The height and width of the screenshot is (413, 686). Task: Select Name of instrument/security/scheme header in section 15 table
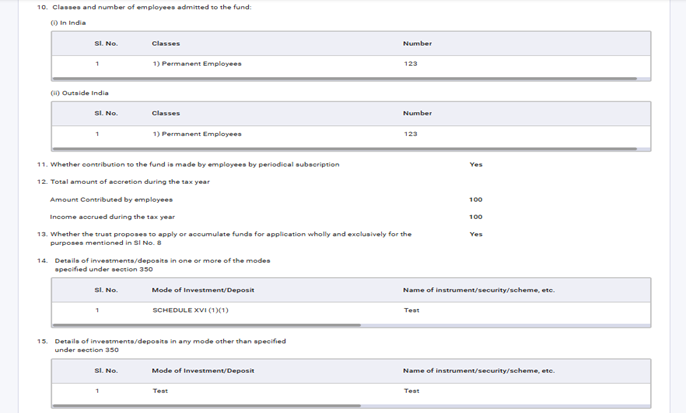[x=478, y=371]
